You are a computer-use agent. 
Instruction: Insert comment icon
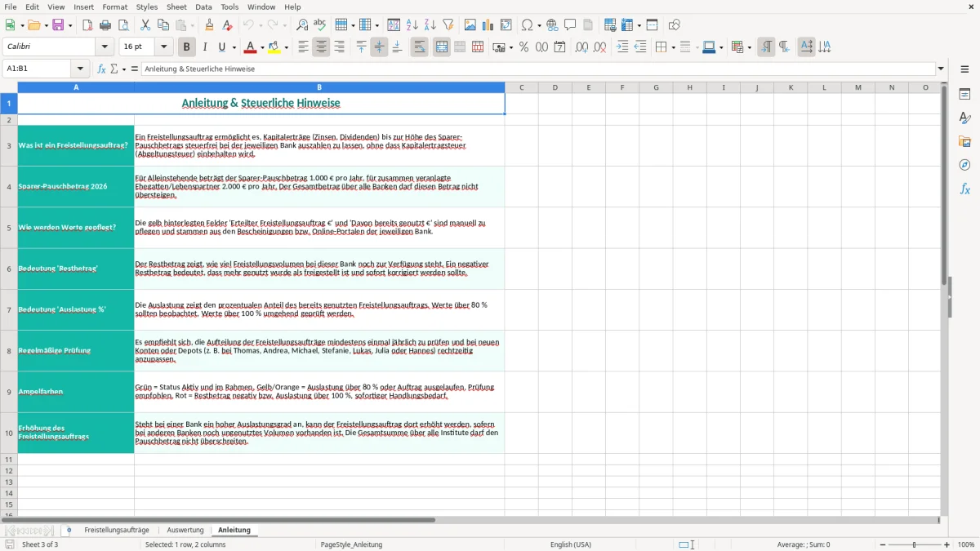tap(570, 25)
